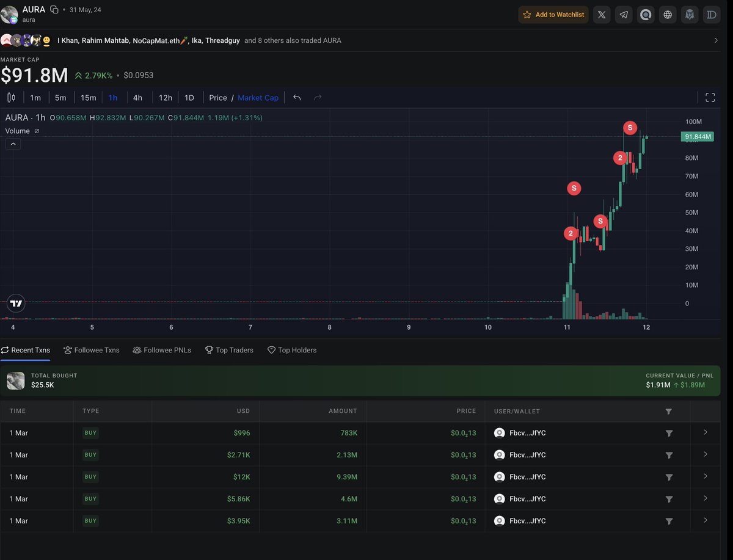
Task: Filter by wallet in the $12K row
Action: 669,477
